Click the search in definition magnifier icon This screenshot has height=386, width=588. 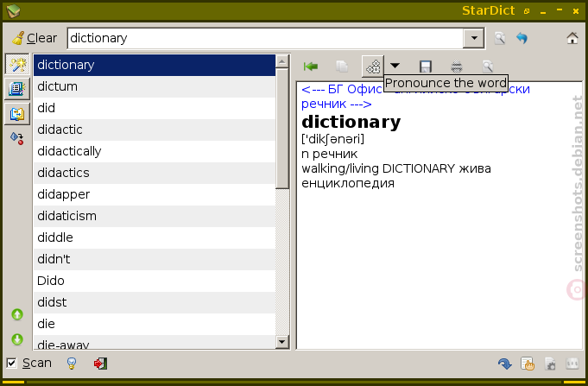point(488,66)
